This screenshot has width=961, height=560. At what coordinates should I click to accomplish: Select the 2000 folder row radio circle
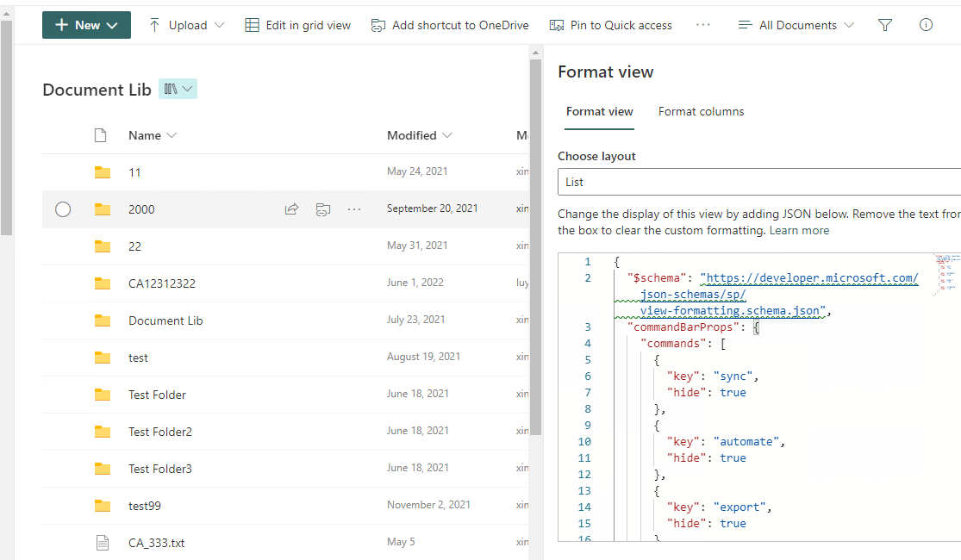63,208
